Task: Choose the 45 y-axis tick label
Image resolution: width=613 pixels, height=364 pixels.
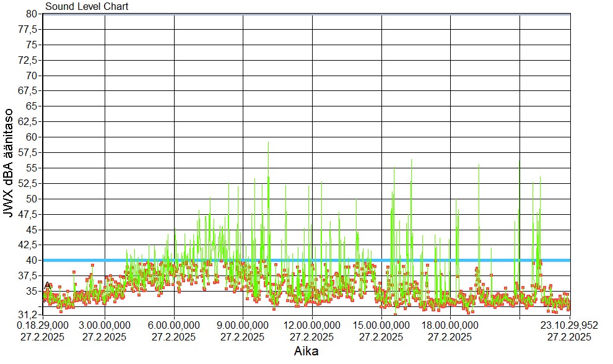Action: coord(32,230)
